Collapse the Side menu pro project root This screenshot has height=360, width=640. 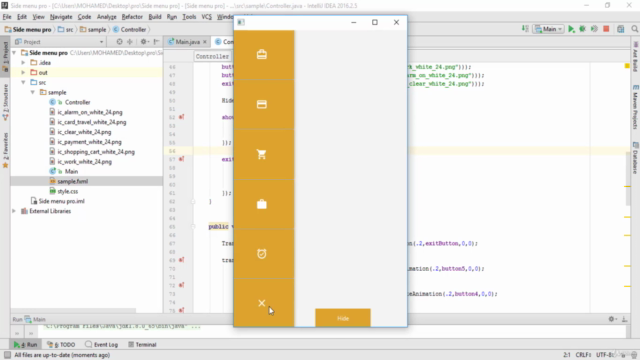[x=14, y=53]
